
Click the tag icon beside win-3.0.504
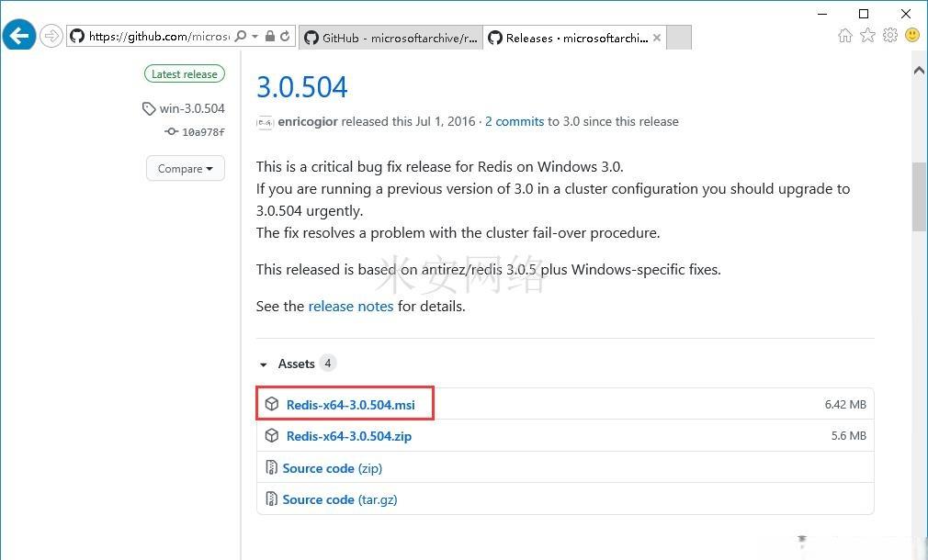(x=149, y=109)
